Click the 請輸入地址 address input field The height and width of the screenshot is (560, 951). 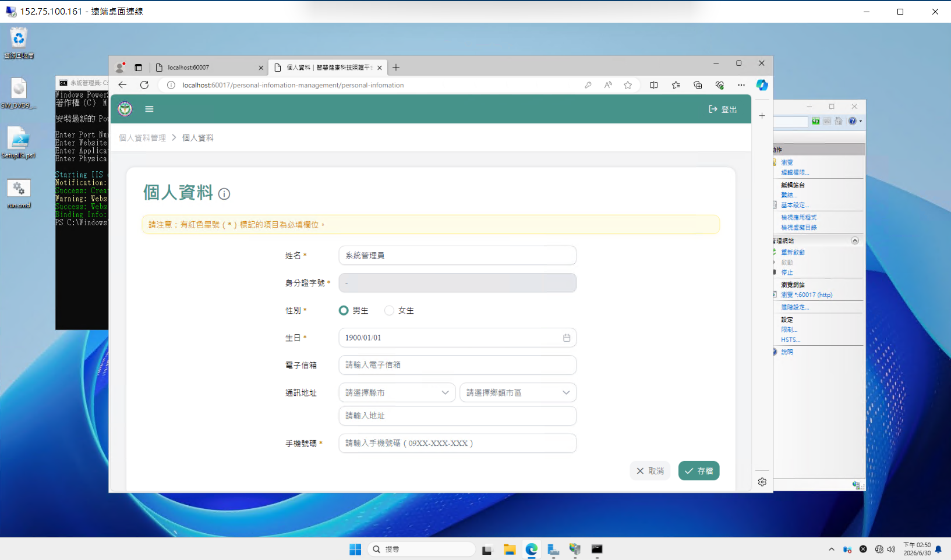pyautogui.click(x=458, y=416)
